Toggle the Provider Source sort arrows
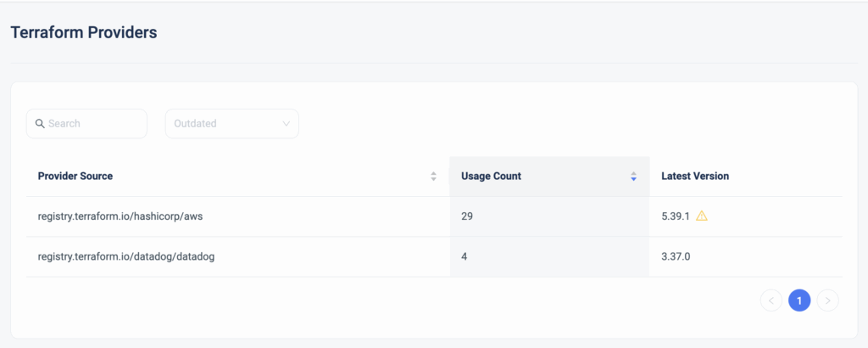 tap(433, 177)
